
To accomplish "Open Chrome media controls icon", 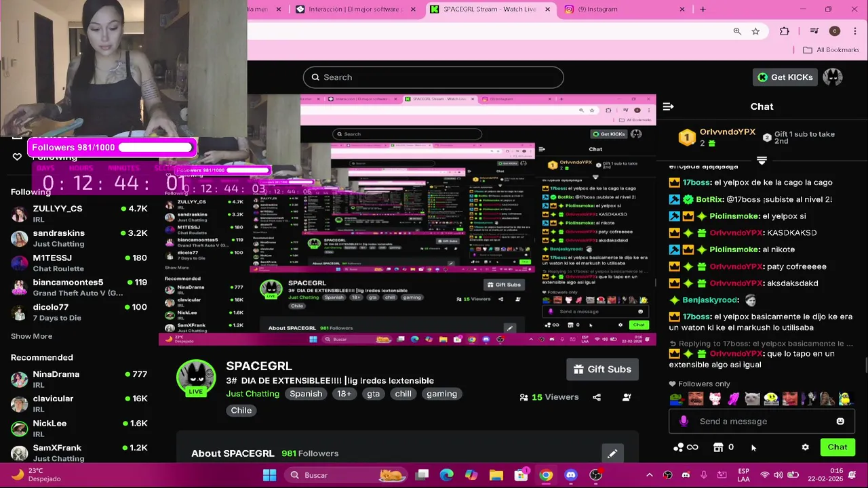I will tap(814, 31).
